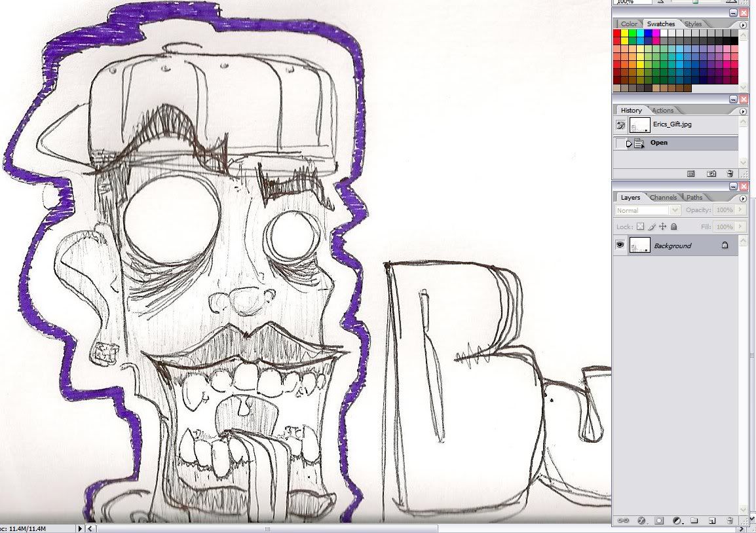Switch to the Styles tab

click(x=693, y=24)
